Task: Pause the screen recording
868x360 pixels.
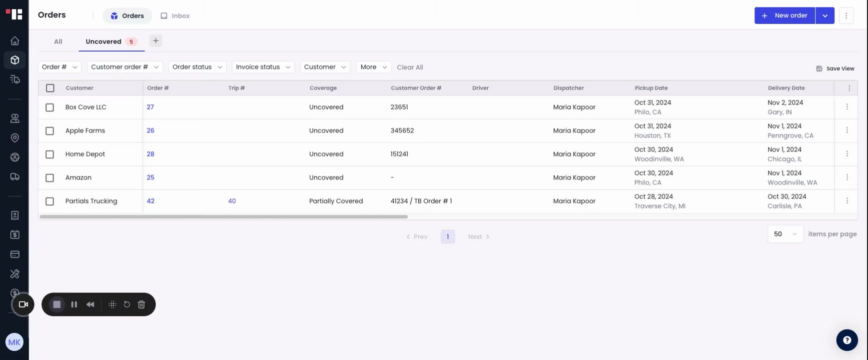Action: (x=74, y=304)
